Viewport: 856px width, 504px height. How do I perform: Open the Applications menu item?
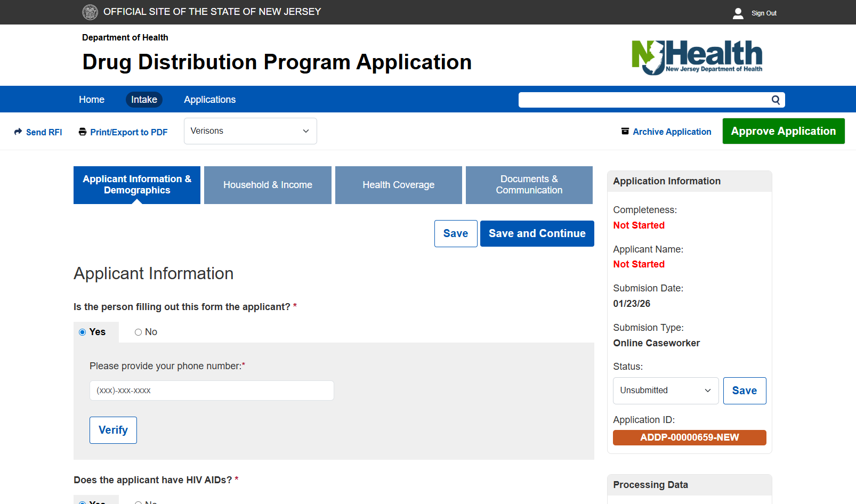209,100
